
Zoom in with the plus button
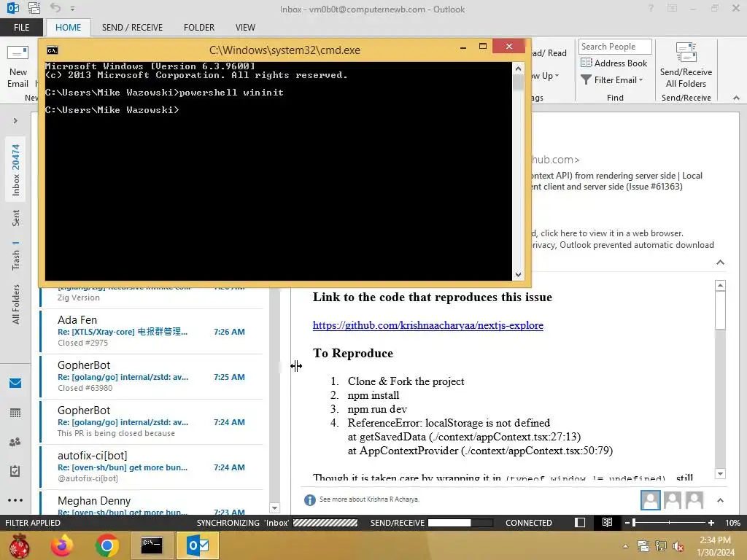tap(711, 523)
